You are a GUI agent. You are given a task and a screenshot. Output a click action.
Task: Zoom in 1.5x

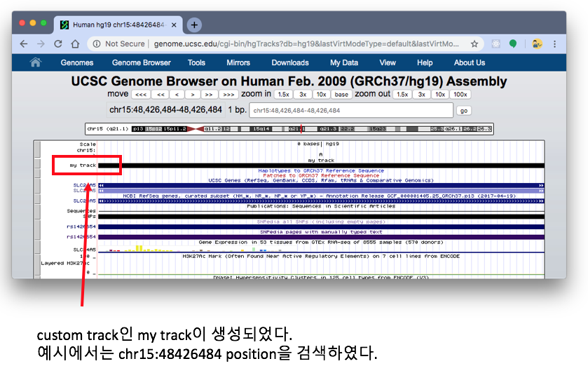pos(284,95)
